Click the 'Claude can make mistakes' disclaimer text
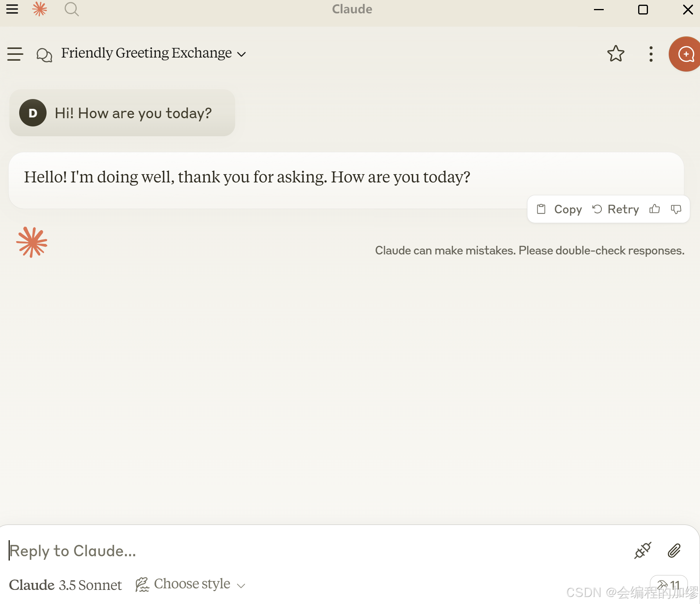The height and width of the screenshot is (604, 700). [x=530, y=251]
